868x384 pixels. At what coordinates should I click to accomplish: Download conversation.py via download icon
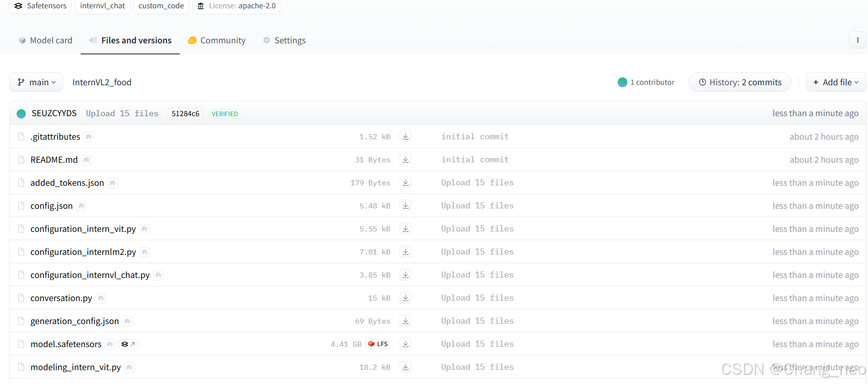[x=406, y=298]
